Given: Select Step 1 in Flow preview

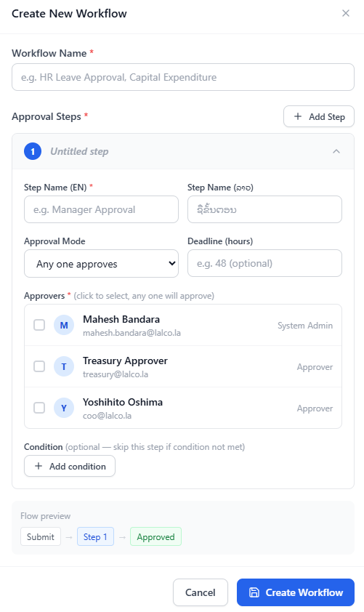Looking at the screenshot, I should coord(95,536).
